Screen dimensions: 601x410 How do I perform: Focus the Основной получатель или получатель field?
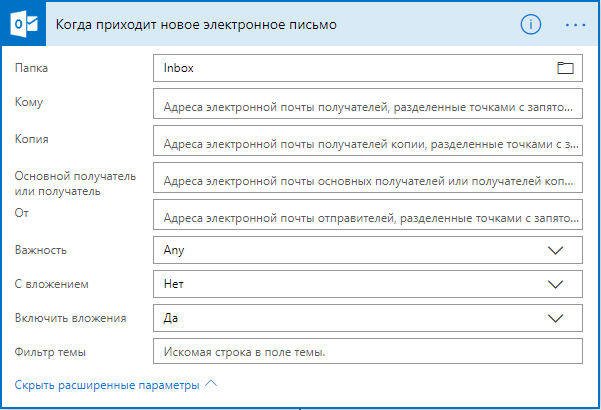[368, 177]
